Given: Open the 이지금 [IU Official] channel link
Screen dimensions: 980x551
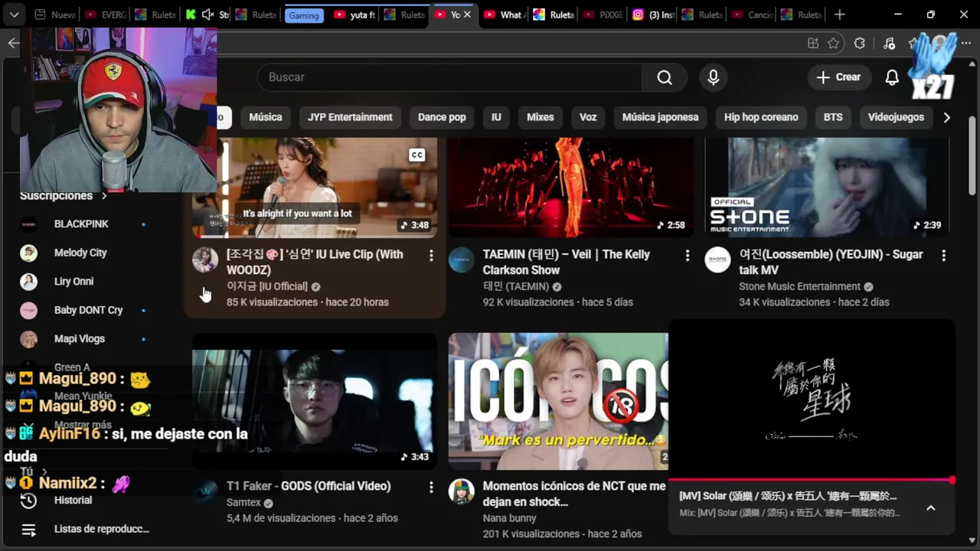Looking at the screenshot, I should coord(267,286).
